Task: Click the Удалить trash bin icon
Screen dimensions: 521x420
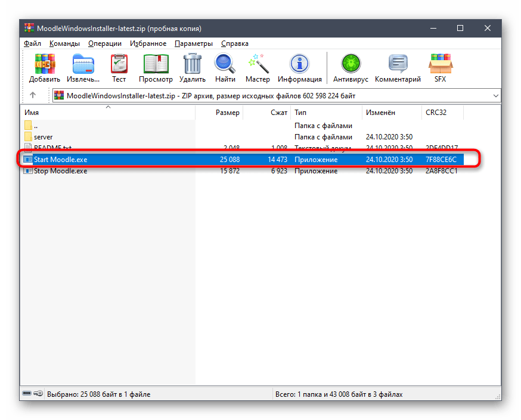Action: [192, 64]
